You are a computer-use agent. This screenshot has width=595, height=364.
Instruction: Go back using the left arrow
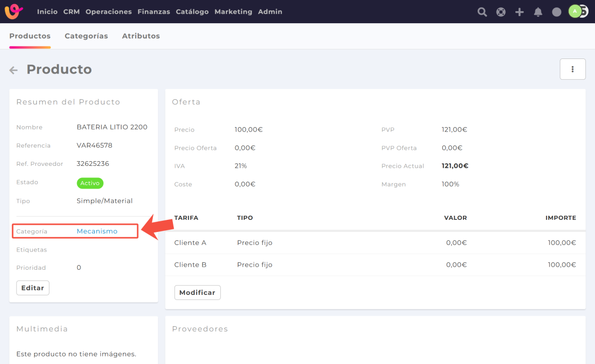click(x=14, y=70)
